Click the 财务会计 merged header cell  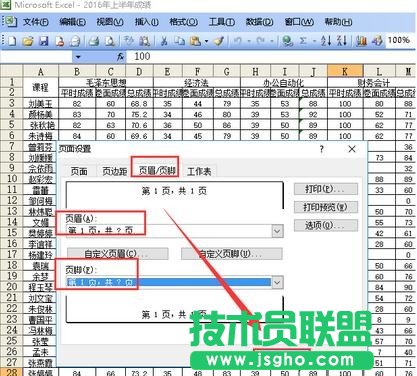pos(373,82)
